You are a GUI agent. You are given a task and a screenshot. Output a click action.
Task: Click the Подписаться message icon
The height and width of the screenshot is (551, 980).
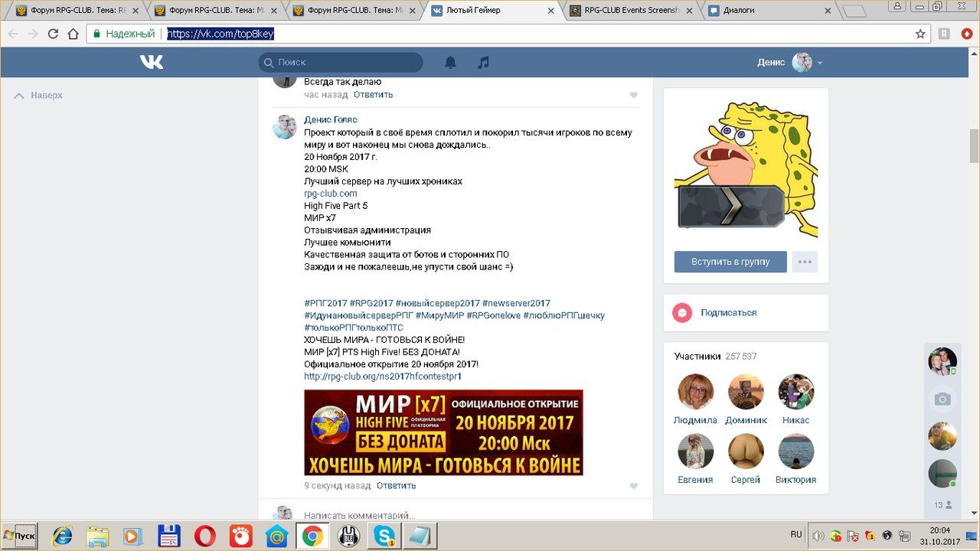681,313
